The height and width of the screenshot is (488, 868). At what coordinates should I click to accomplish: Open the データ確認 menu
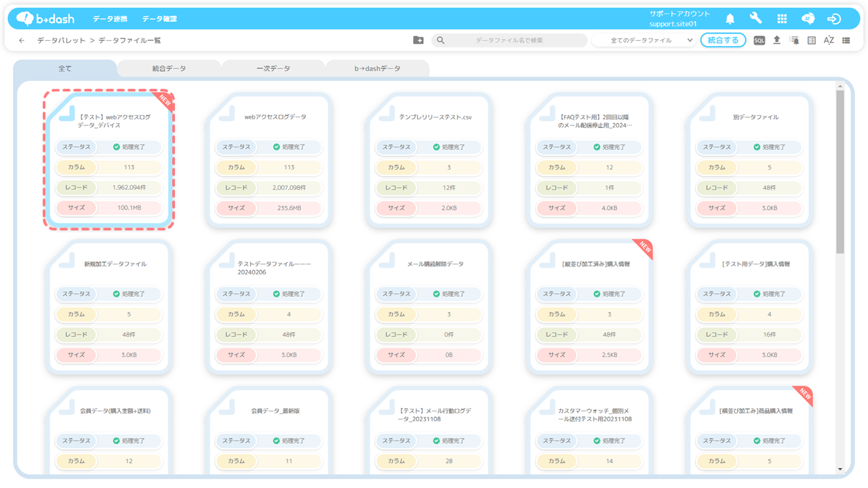click(x=159, y=19)
